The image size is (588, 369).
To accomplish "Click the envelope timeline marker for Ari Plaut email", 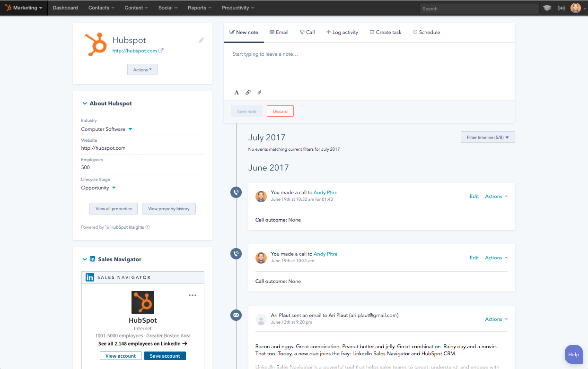I will [x=236, y=315].
